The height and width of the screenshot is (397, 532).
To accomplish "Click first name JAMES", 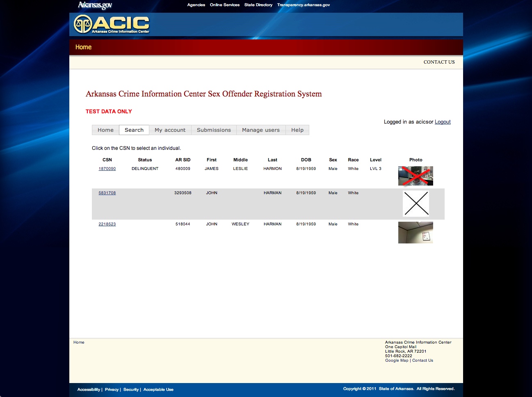I will (212, 169).
